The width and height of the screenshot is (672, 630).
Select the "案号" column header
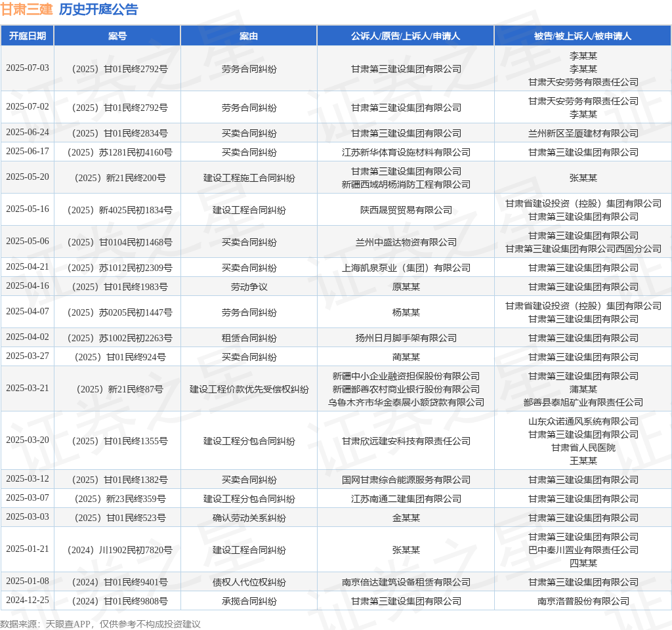(117, 36)
